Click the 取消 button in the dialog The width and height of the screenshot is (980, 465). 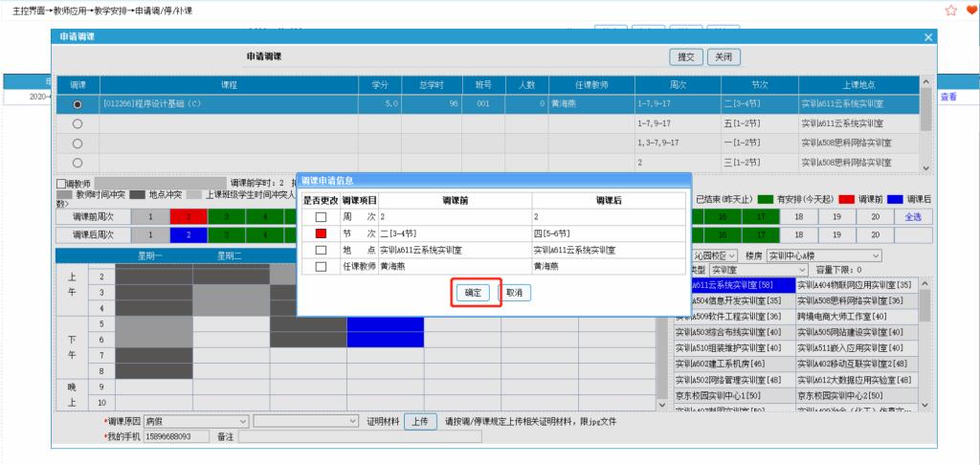pos(514,293)
